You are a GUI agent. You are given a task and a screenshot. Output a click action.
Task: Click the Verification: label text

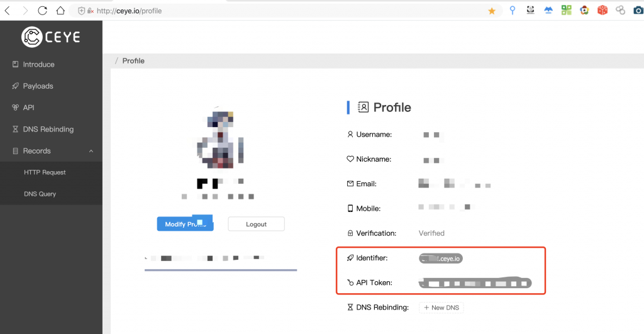[376, 233]
